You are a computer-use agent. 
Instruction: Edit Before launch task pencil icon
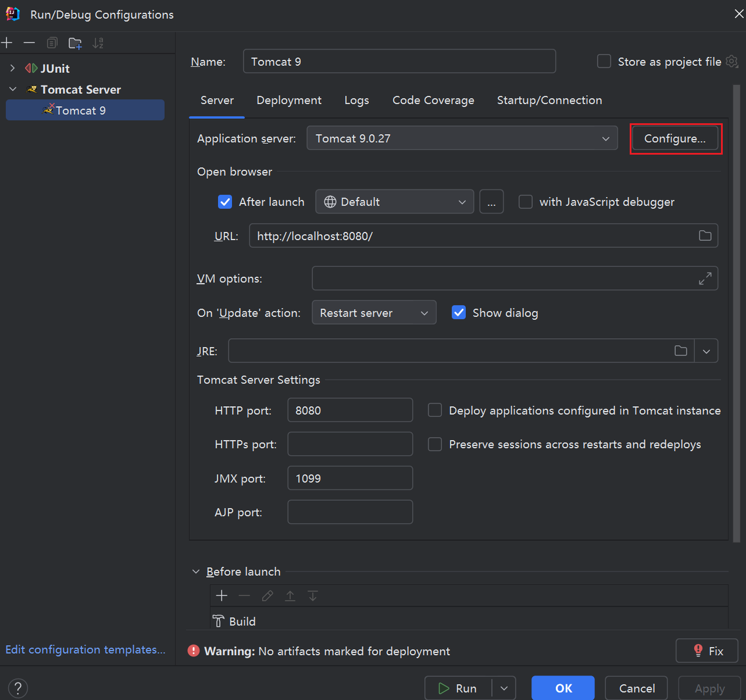(267, 596)
